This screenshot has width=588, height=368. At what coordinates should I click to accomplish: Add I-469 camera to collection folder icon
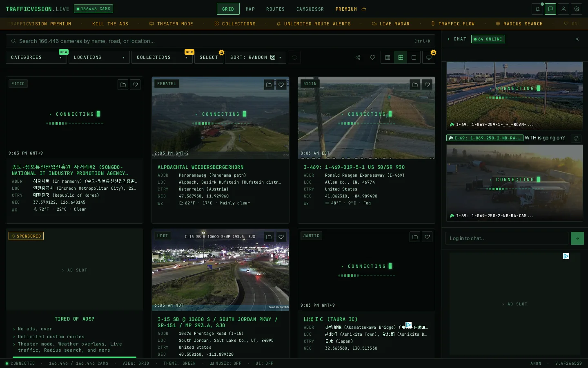[x=415, y=85]
